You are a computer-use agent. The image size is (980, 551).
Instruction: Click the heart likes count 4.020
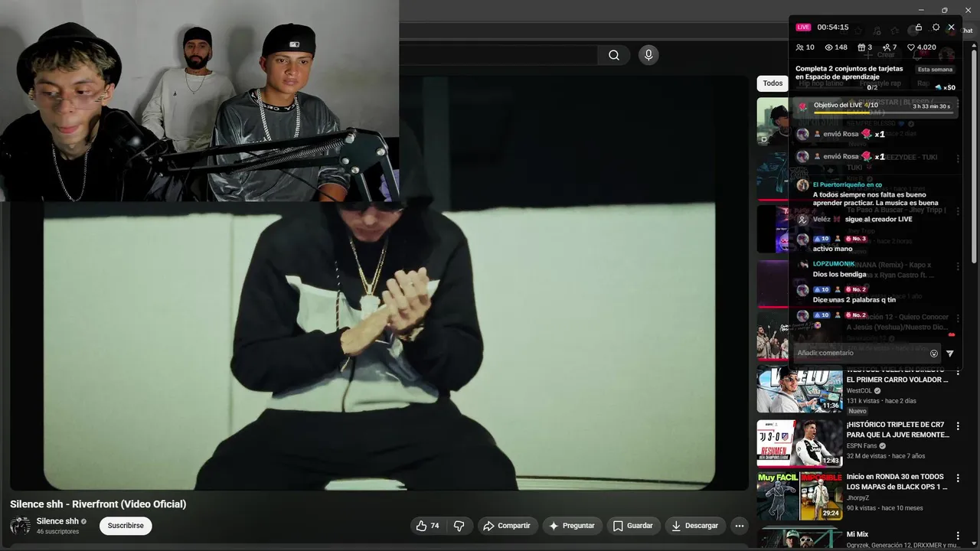922,47
